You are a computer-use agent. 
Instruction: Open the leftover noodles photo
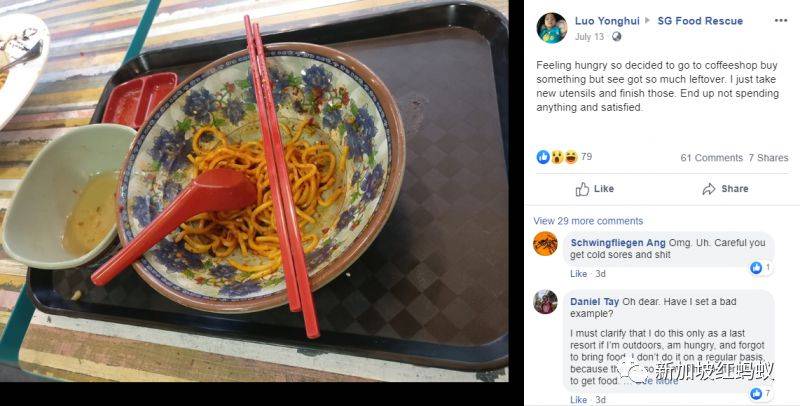[x=254, y=191]
